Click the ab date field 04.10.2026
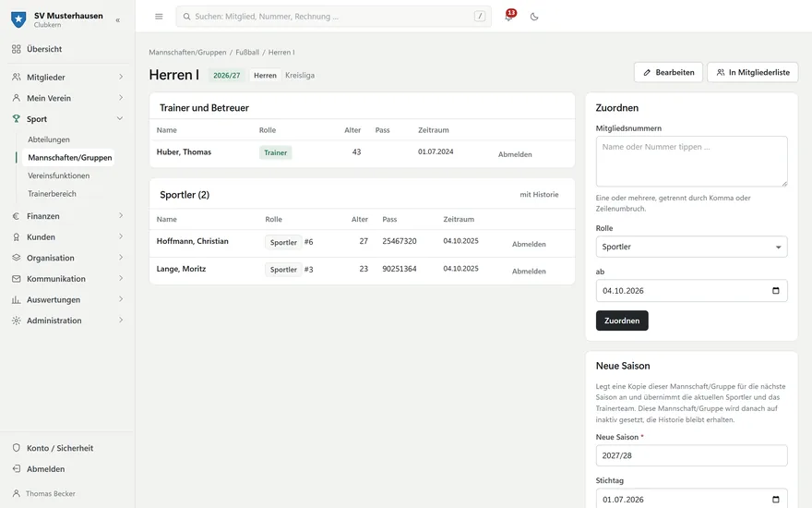The image size is (812, 508). click(691, 291)
